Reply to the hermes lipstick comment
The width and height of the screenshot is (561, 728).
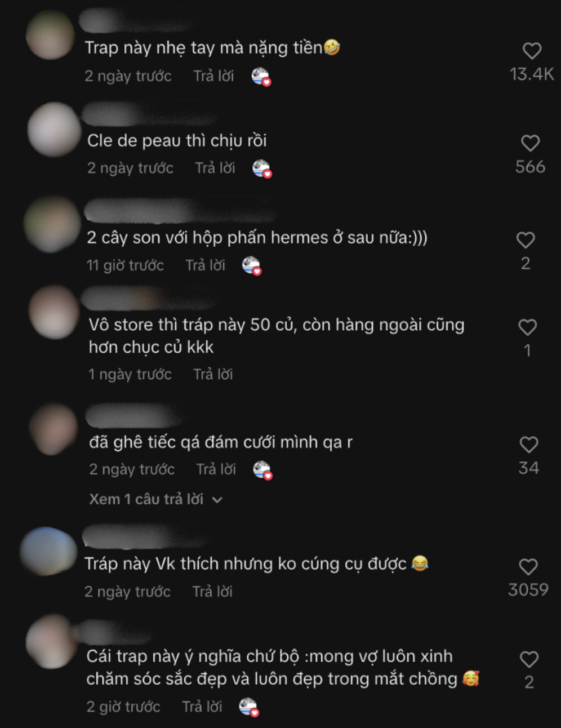tap(206, 265)
